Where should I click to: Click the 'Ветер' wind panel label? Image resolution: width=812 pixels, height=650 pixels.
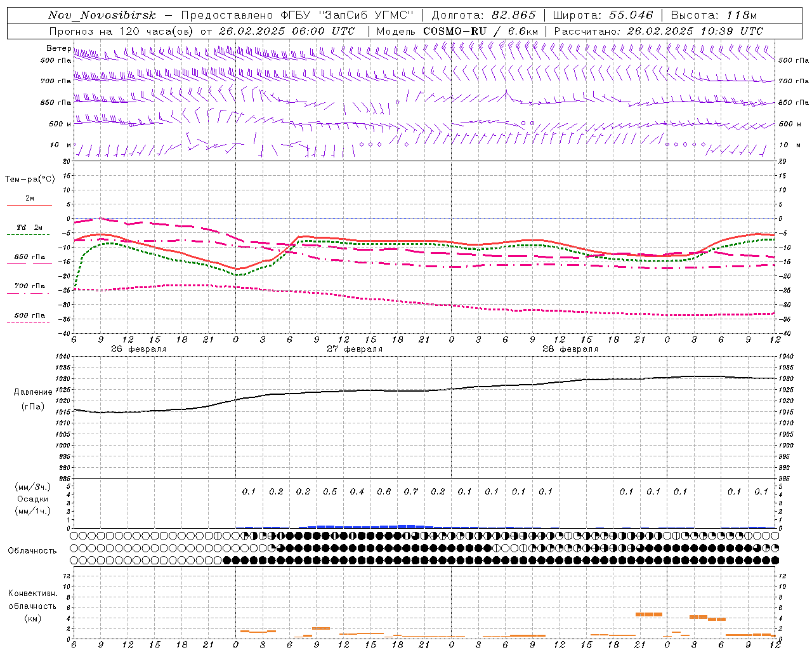click(58, 48)
